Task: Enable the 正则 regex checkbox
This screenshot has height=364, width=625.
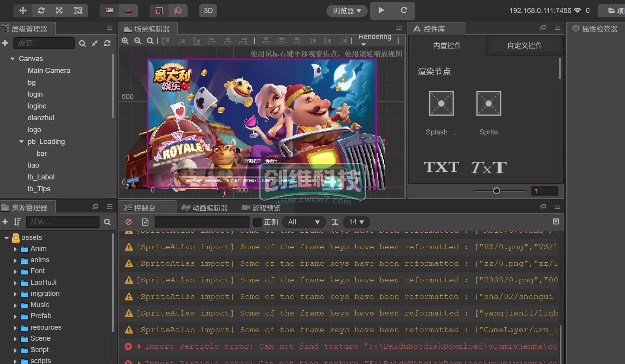Action: pyautogui.click(x=257, y=222)
